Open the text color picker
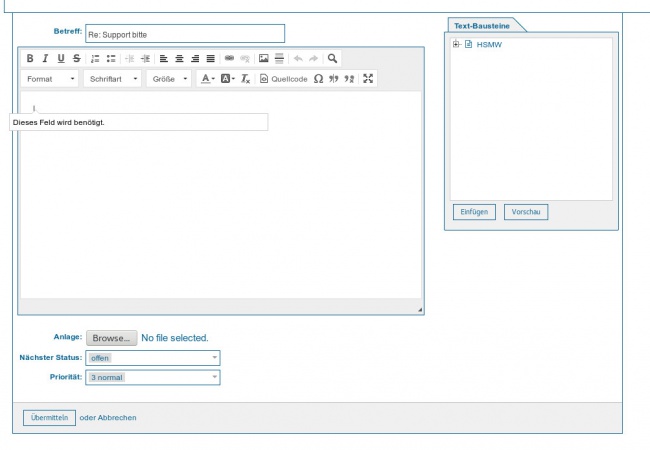Screen dimensions: 650x450 pos(207,79)
